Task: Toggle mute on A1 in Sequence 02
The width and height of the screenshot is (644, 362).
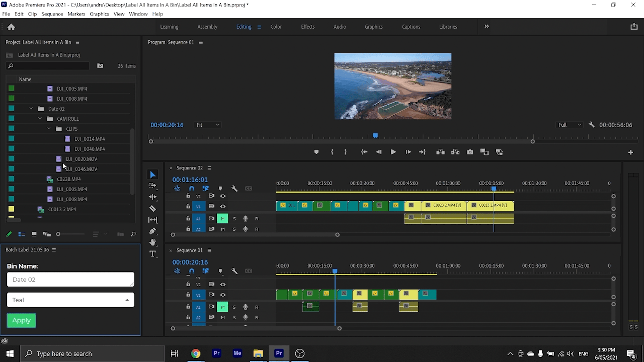Action: (x=223, y=219)
